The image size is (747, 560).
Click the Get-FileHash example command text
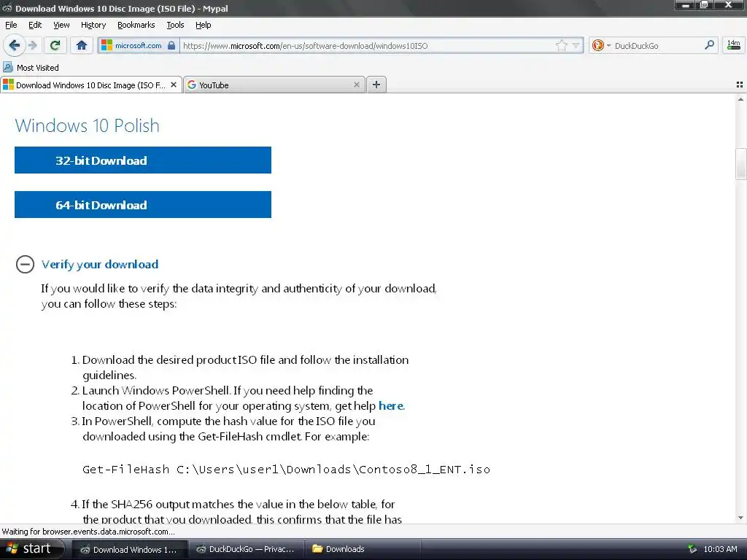286,470
